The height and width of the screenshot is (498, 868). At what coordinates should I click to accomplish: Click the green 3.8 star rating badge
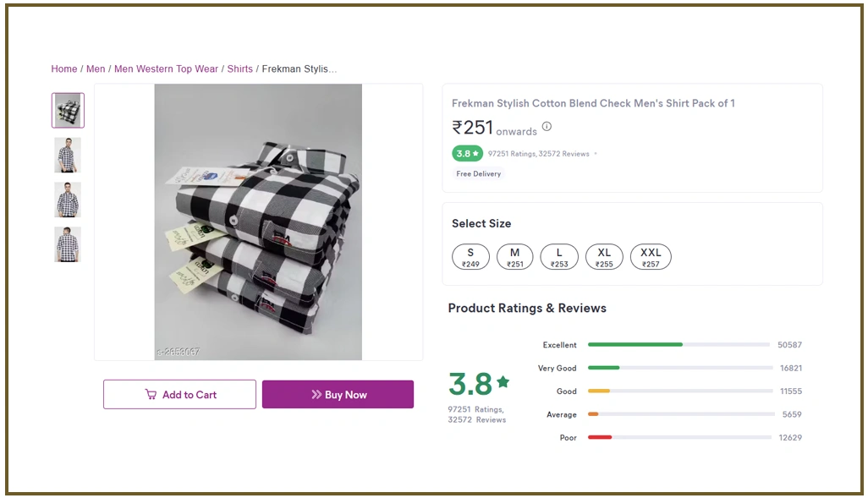tap(467, 154)
